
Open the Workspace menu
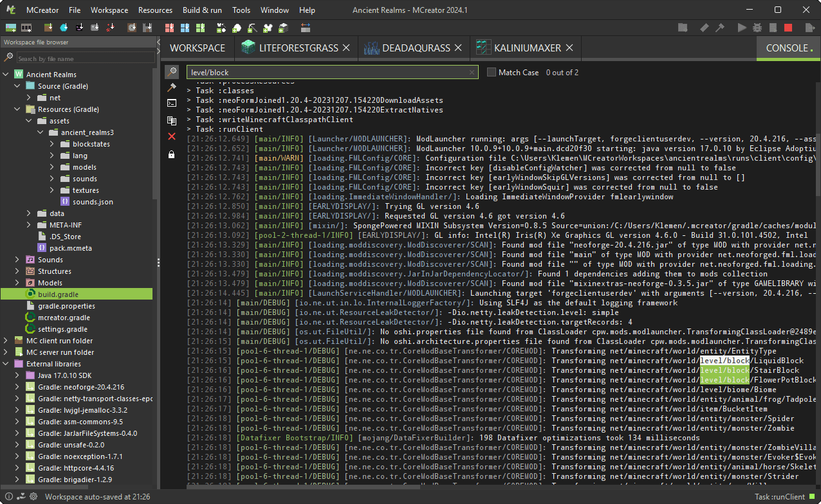pyautogui.click(x=109, y=10)
